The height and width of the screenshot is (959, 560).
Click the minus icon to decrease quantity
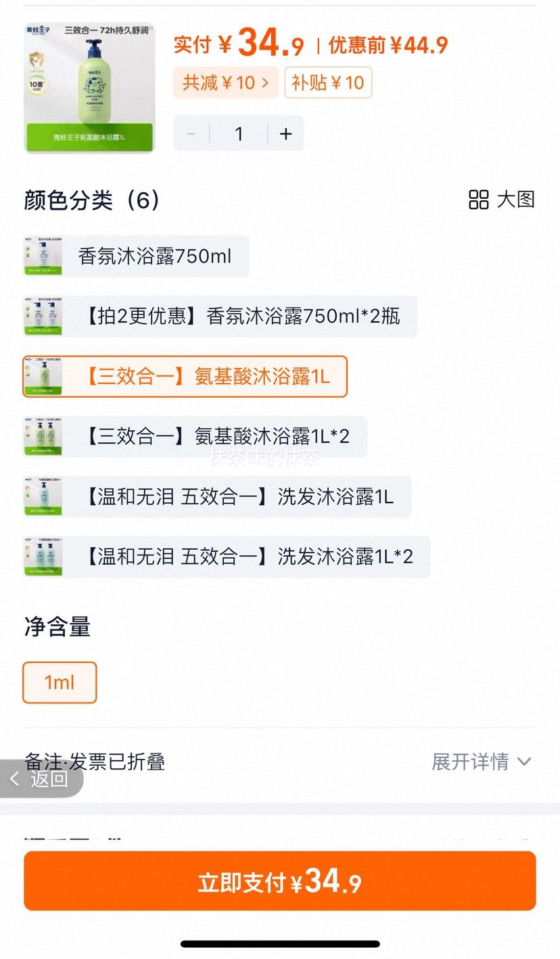point(191,134)
